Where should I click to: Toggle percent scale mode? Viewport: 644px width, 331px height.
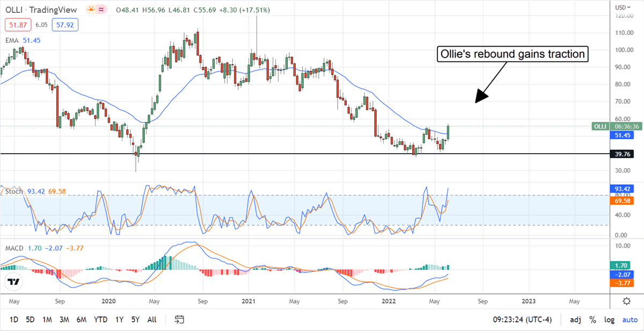tap(593, 320)
